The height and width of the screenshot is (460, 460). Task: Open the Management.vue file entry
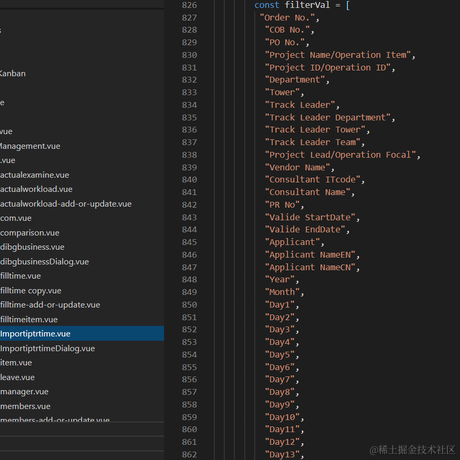click(x=30, y=146)
